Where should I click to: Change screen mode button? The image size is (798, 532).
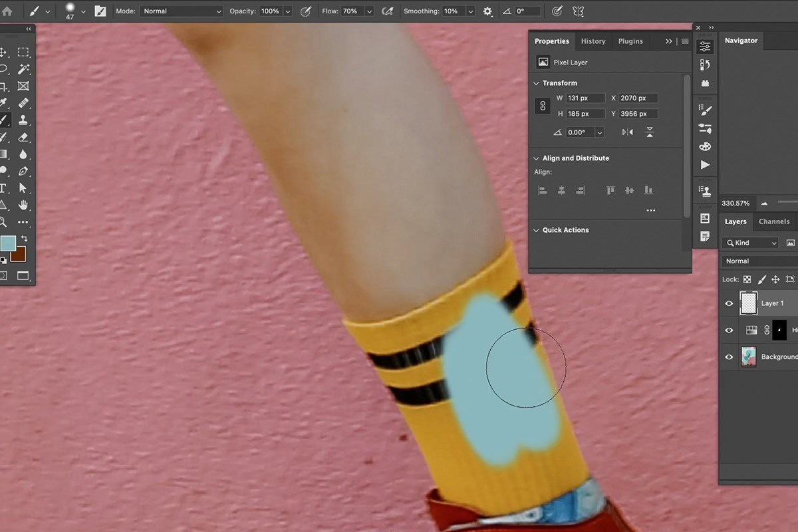coord(23,275)
